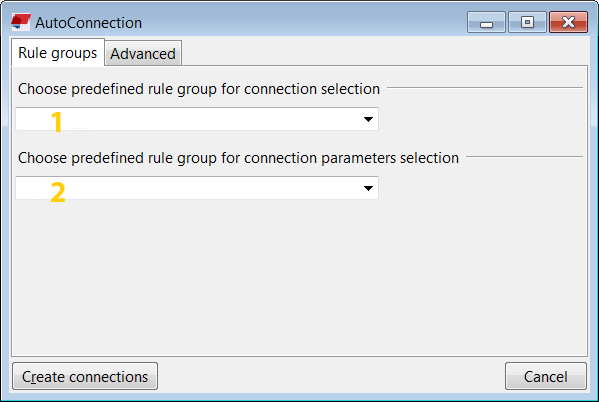Click the connection parameters selection label

tap(238, 158)
